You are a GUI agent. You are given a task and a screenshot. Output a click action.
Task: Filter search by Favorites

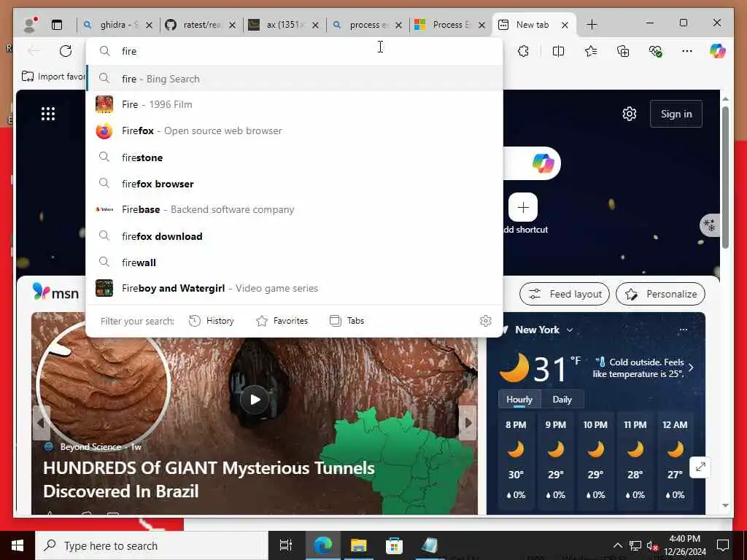pyautogui.click(x=282, y=321)
